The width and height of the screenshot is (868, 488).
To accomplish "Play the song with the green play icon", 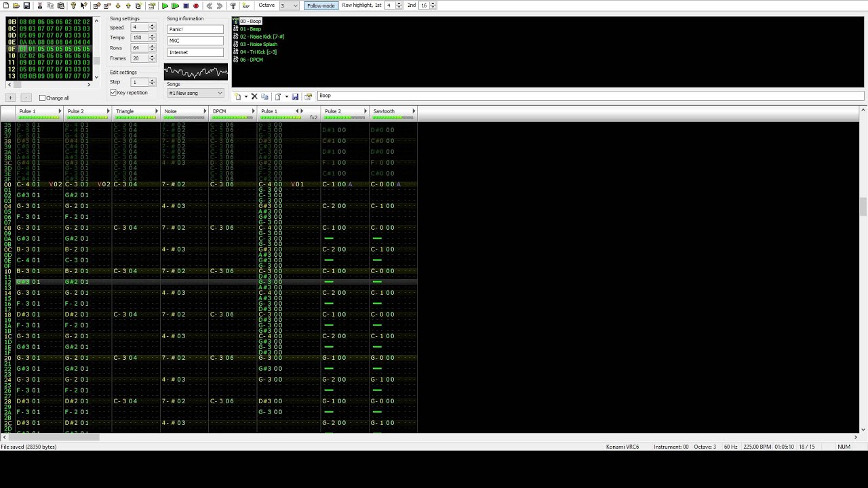I will pyautogui.click(x=165, y=5).
